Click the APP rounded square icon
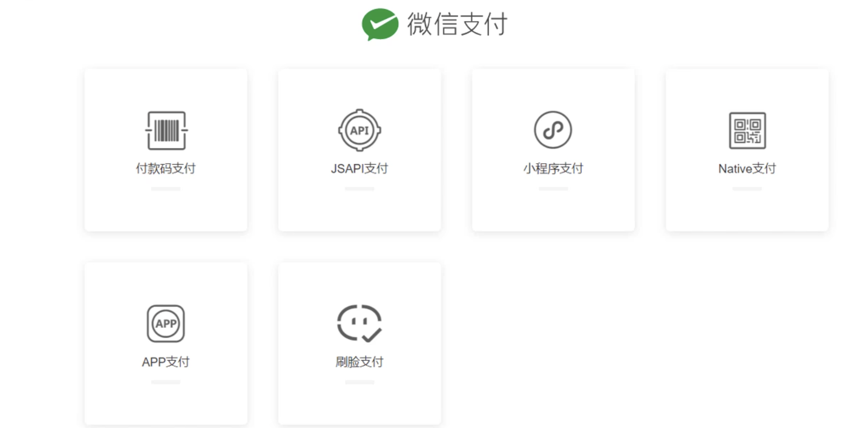Image resolution: width=868 pixels, height=428 pixels. (166, 324)
